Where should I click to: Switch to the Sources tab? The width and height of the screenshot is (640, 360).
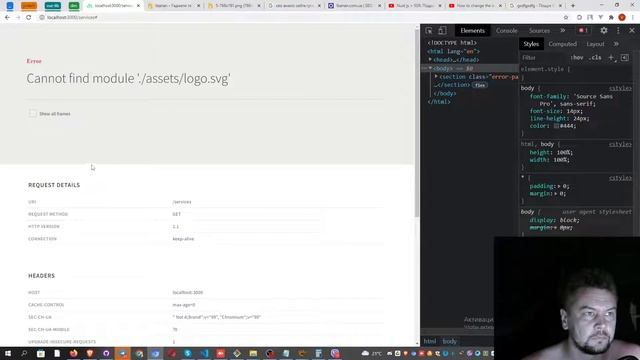[x=539, y=31]
